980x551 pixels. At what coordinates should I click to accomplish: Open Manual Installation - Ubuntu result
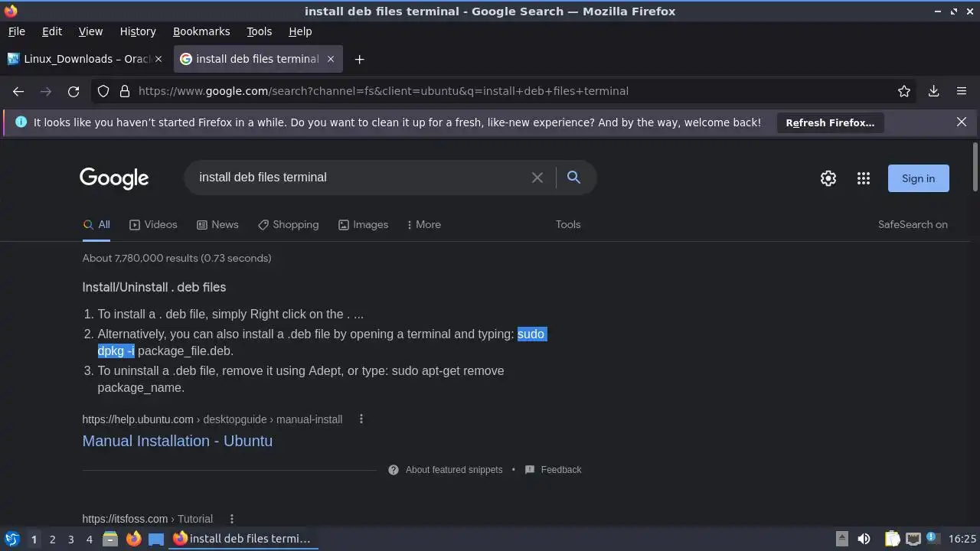(177, 441)
